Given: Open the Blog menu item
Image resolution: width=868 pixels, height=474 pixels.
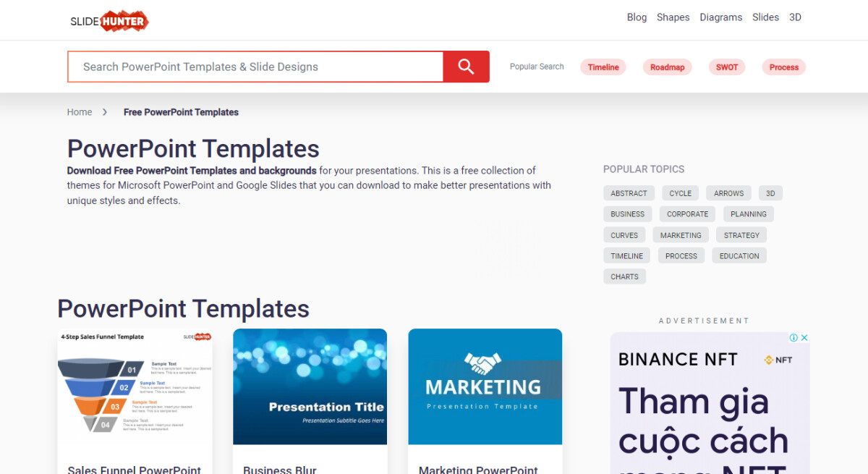Looking at the screenshot, I should [x=637, y=17].
